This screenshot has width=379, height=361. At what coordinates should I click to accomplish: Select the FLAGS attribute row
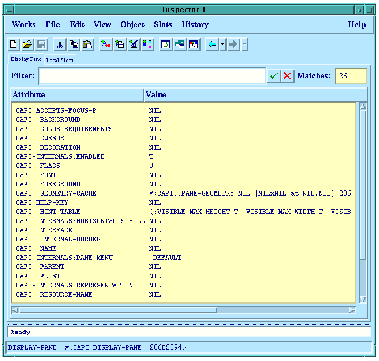[x=184, y=166]
